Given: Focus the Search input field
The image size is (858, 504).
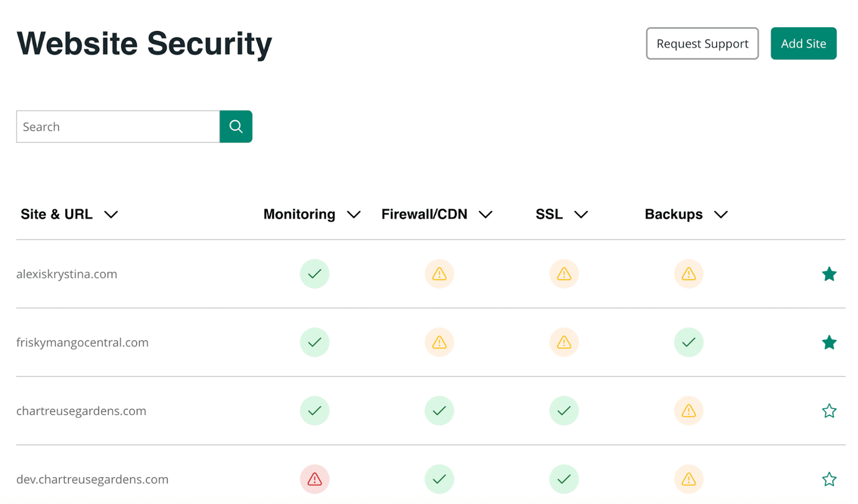Looking at the screenshot, I should (118, 127).
